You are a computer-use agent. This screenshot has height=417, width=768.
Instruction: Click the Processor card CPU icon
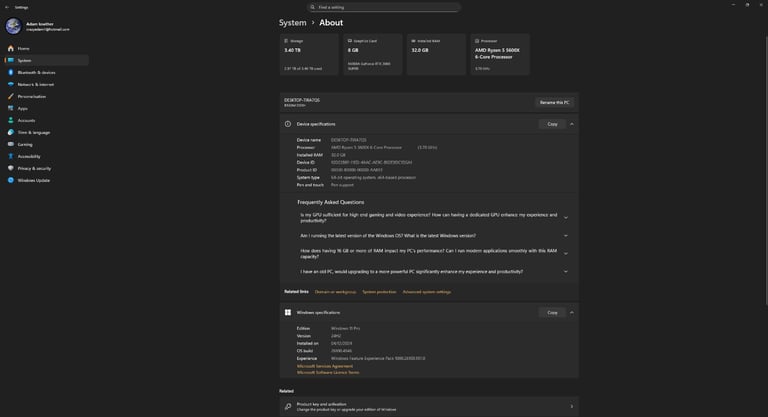(x=477, y=41)
